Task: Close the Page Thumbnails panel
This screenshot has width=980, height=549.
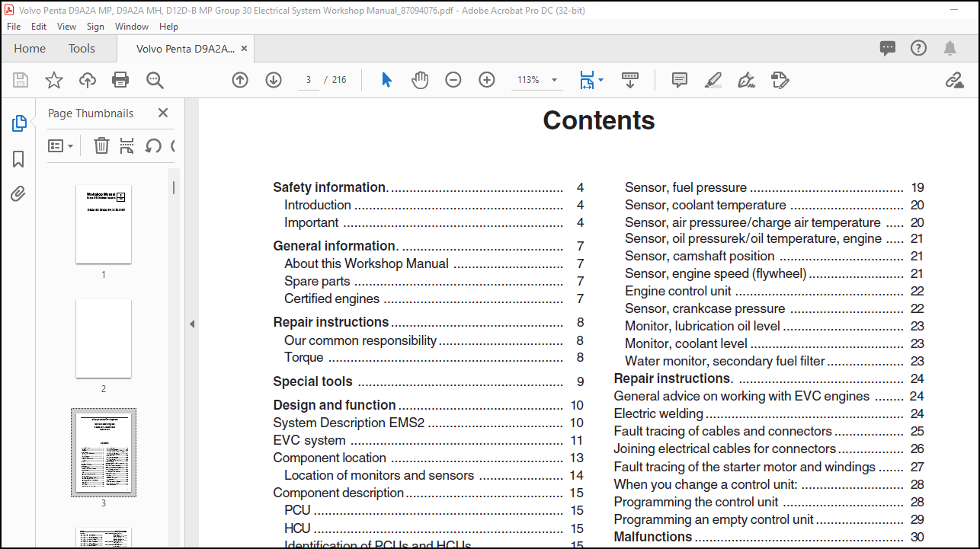Action: [162, 113]
